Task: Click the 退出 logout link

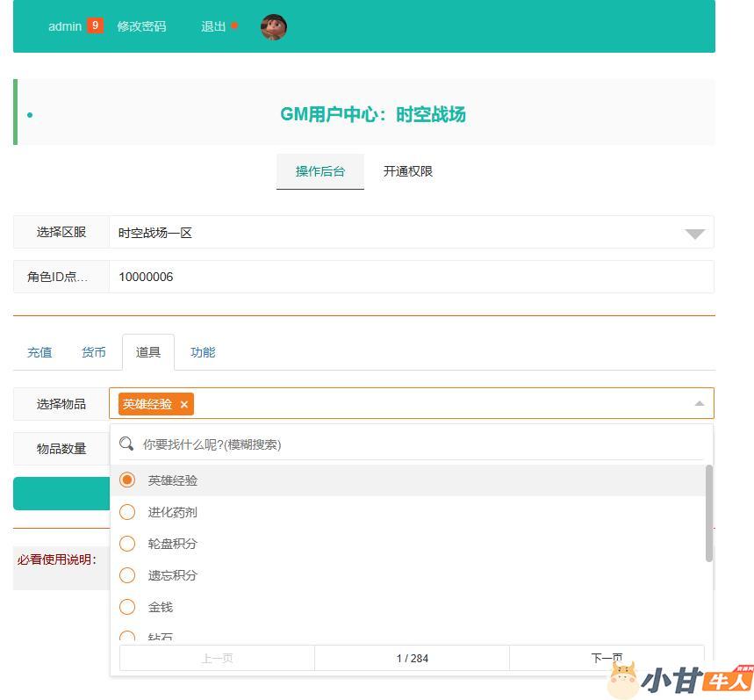Action: coord(213,26)
